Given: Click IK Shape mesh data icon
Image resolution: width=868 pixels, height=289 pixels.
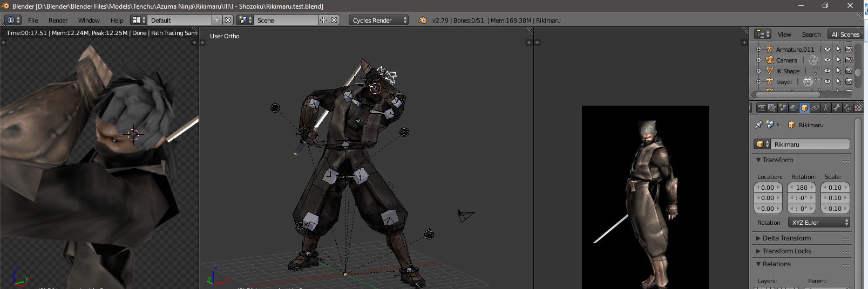Looking at the screenshot, I should pyautogui.click(x=815, y=71).
